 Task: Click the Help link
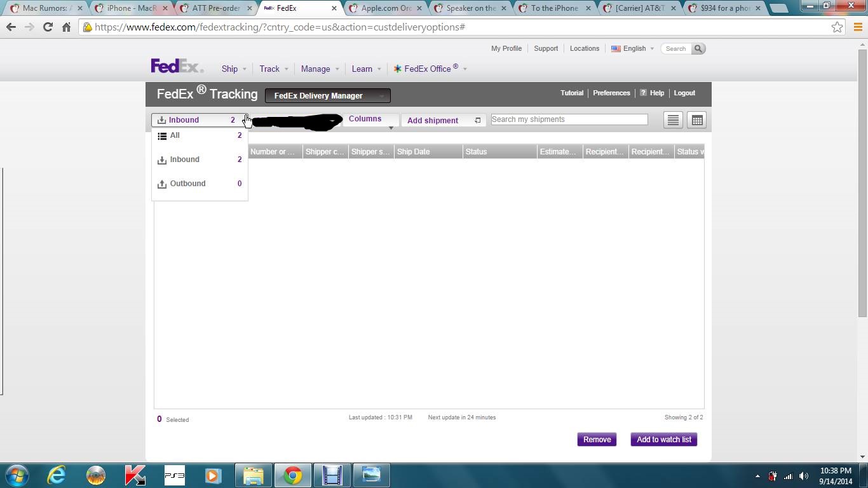(652, 93)
